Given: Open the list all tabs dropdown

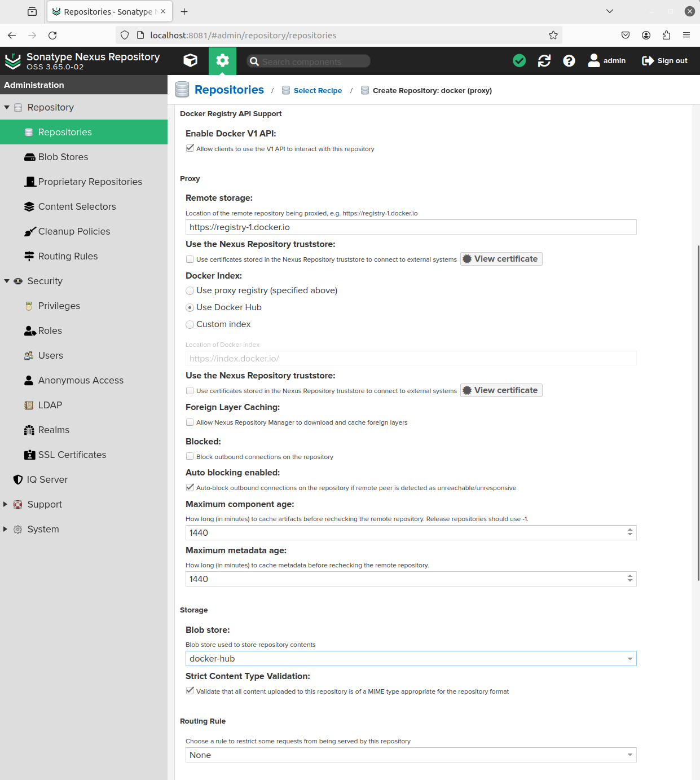Looking at the screenshot, I should tap(610, 11).
